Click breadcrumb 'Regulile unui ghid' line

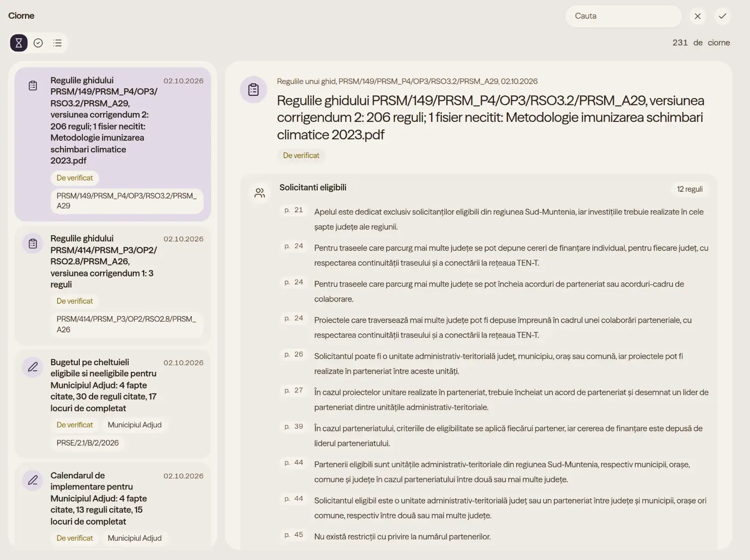[407, 81]
